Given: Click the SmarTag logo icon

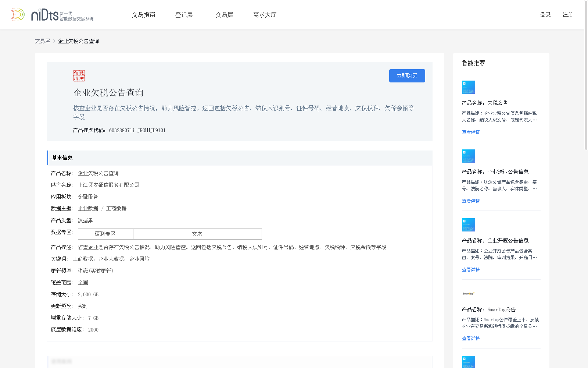Looking at the screenshot, I should [x=469, y=294].
